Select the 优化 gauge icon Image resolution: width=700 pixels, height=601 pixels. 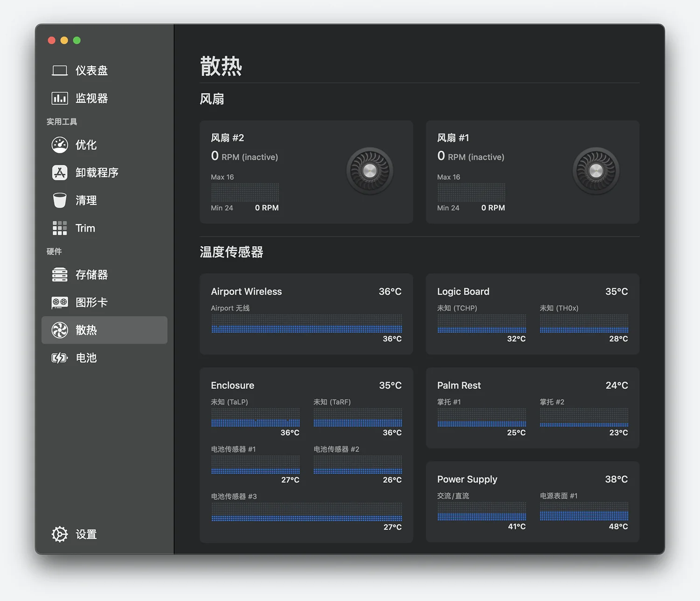pos(60,145)
